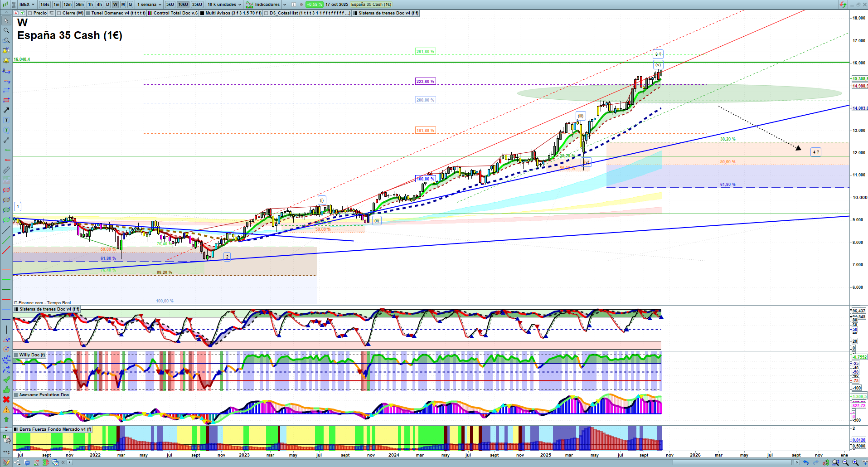Click the undo arrow in bottom toolbar

pyautogui.click(x=805, y=462)
